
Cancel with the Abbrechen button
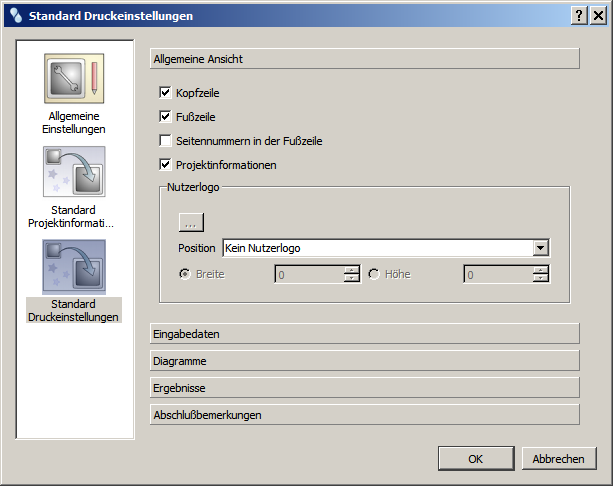click(559, 459)
